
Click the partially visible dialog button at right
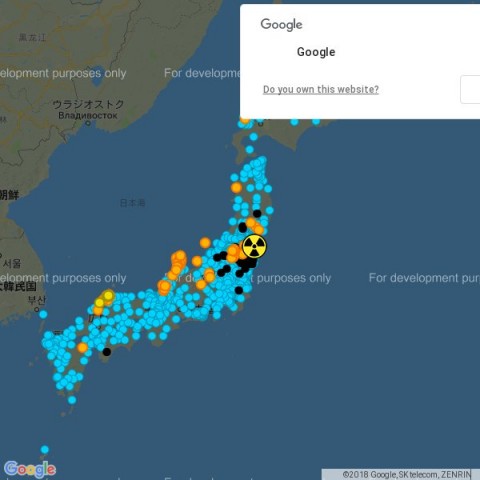coord(470,89)
